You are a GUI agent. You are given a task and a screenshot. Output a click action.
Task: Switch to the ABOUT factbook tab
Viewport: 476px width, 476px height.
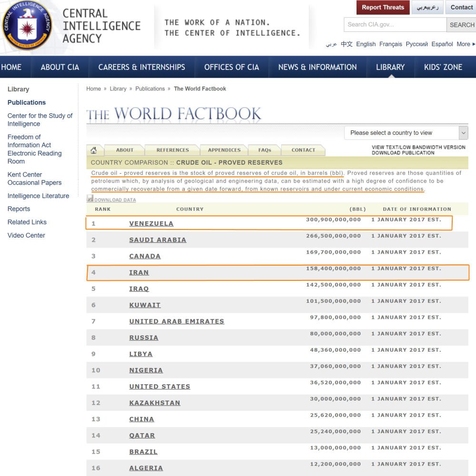pos(124,150)
